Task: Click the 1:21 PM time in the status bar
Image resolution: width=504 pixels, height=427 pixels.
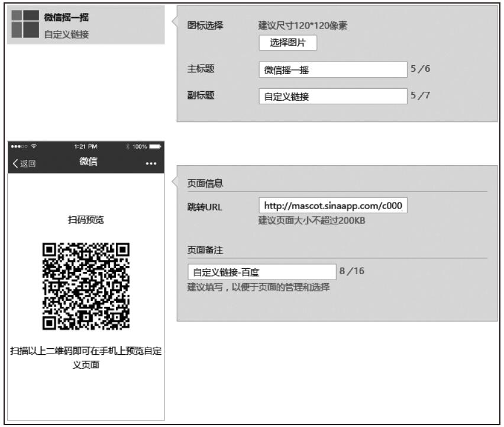Action: tap(86, 146)
